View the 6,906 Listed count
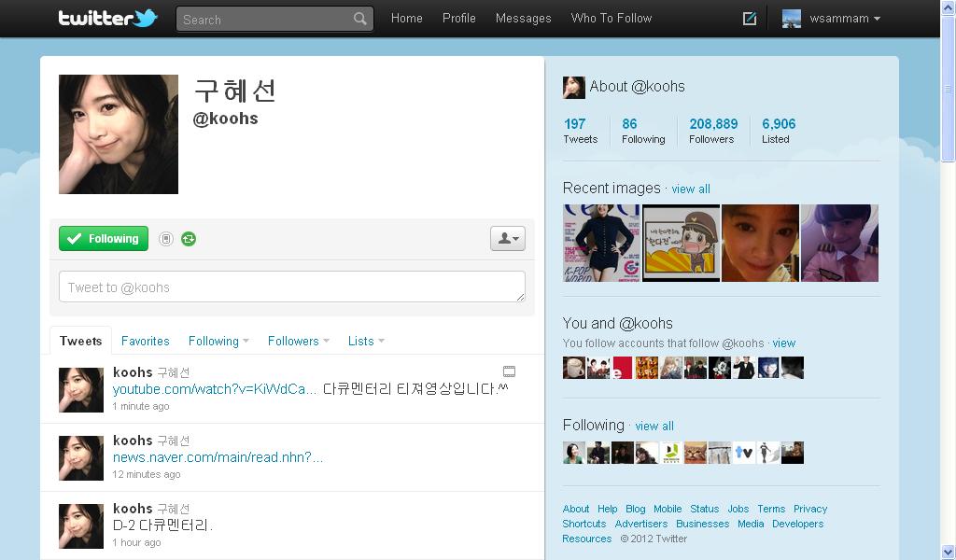The image size is (956, 560). (779, 131)
